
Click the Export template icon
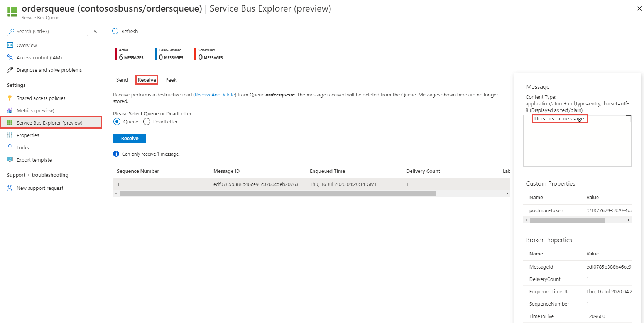click(10, 160)
